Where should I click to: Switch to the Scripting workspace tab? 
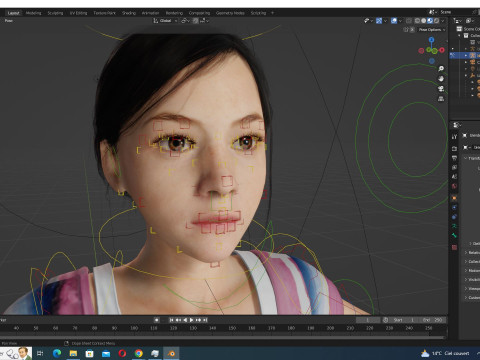pos(258,13)
